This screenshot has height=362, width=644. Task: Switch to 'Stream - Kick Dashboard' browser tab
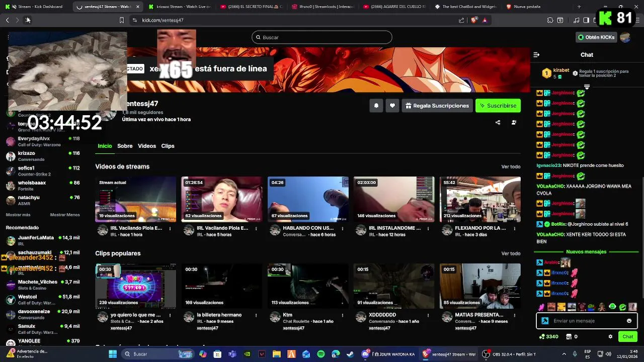tap(36, 7)
